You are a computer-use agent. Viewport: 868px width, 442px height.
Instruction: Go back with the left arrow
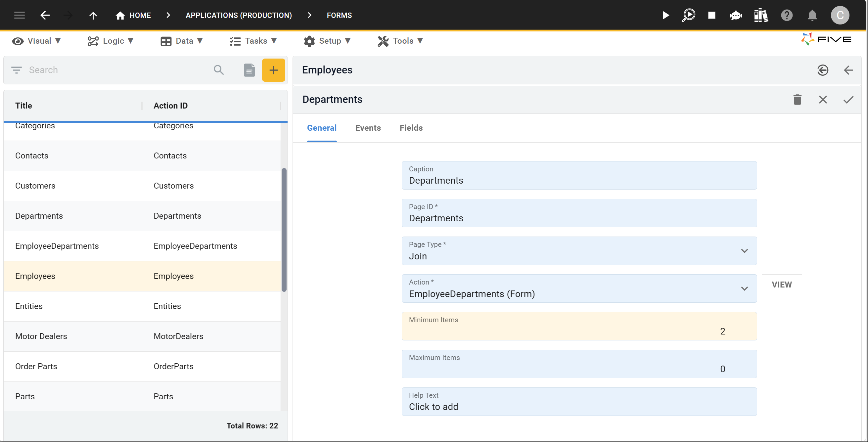[45, 15]
